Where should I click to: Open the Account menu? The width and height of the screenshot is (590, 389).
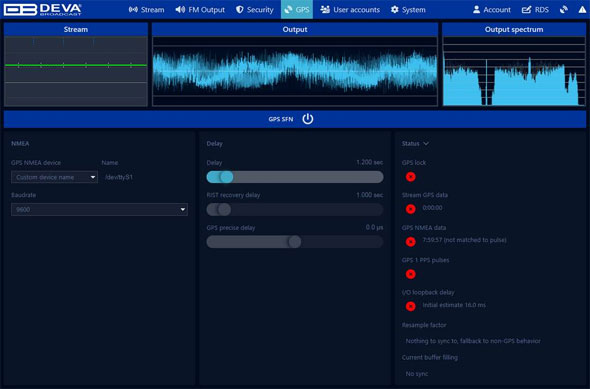491,9
